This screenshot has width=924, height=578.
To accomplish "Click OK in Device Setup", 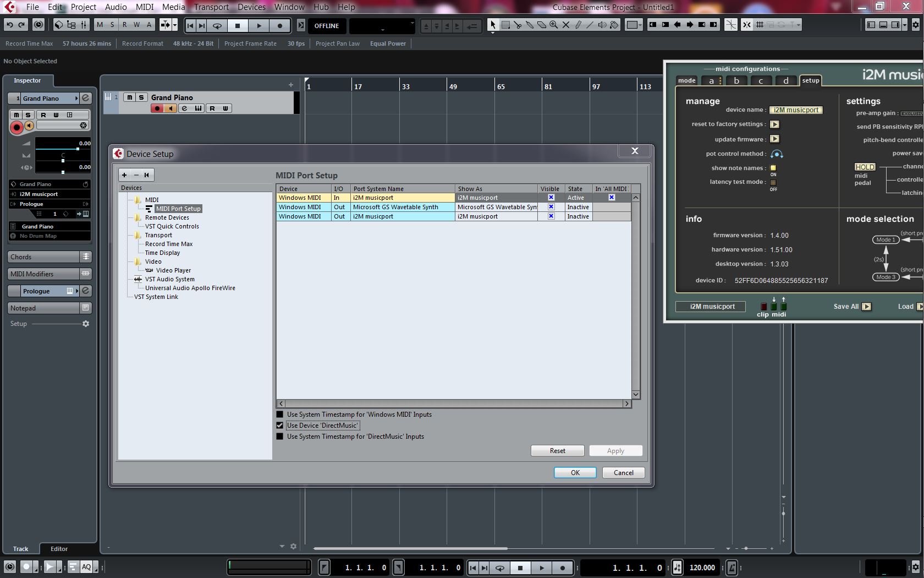I will [575, 473].
